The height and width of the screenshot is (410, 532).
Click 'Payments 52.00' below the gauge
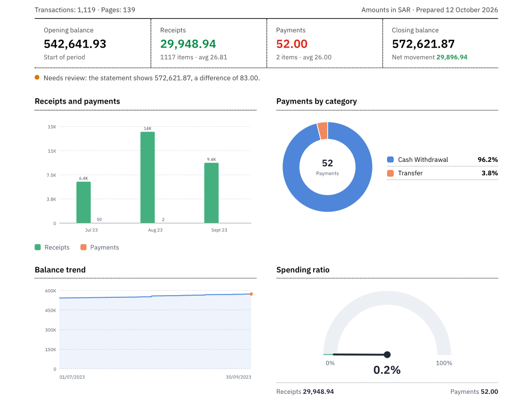tap(474, 392)
